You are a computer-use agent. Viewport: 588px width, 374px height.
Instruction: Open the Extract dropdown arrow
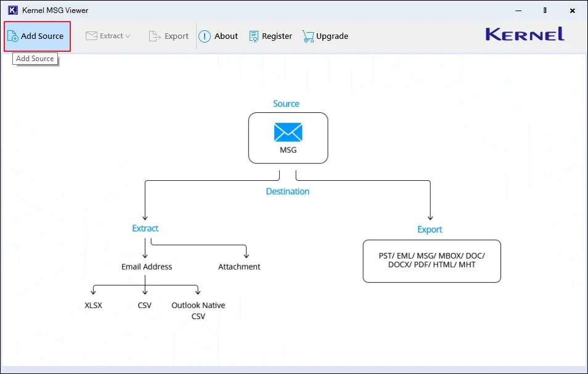pyautogui.click(x=128, y=36)
